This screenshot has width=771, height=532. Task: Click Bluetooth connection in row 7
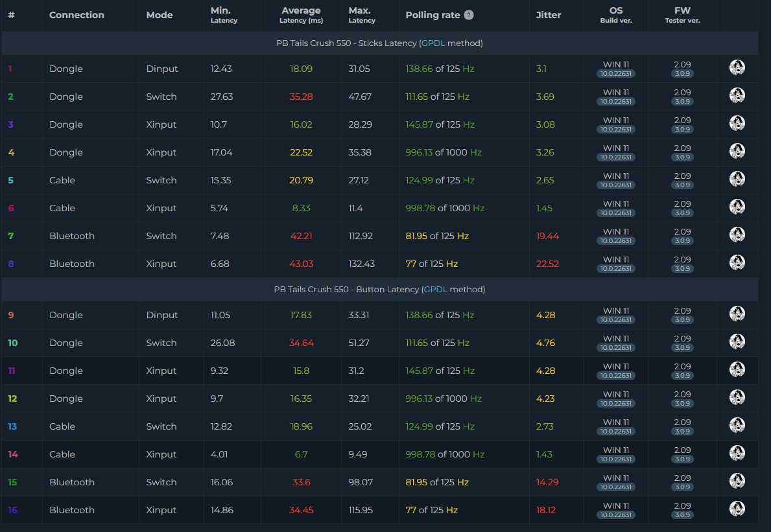72,237
